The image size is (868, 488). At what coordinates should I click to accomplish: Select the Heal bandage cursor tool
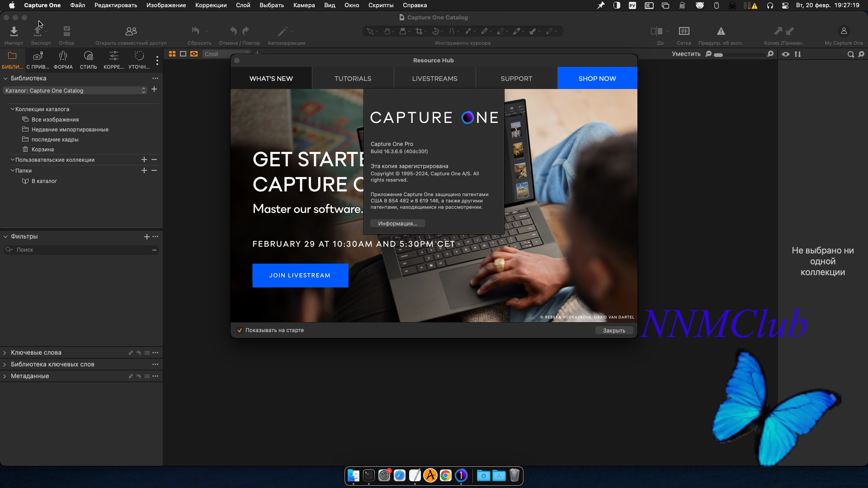(484, 31)
